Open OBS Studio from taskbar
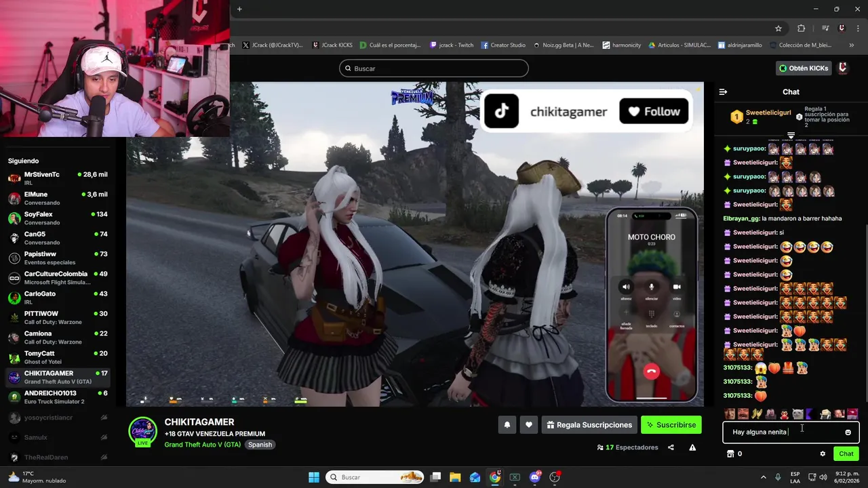This screenshot has height=488, width=868. (555, 477)
